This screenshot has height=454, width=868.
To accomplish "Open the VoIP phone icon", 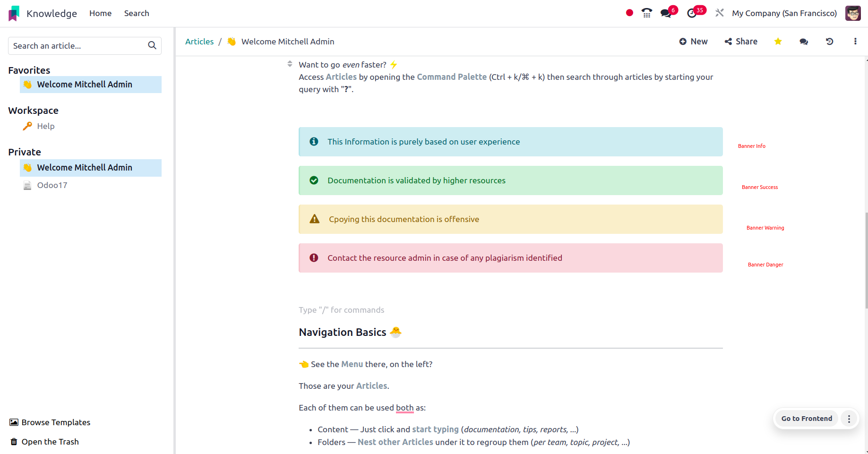I will click(647, 13).
